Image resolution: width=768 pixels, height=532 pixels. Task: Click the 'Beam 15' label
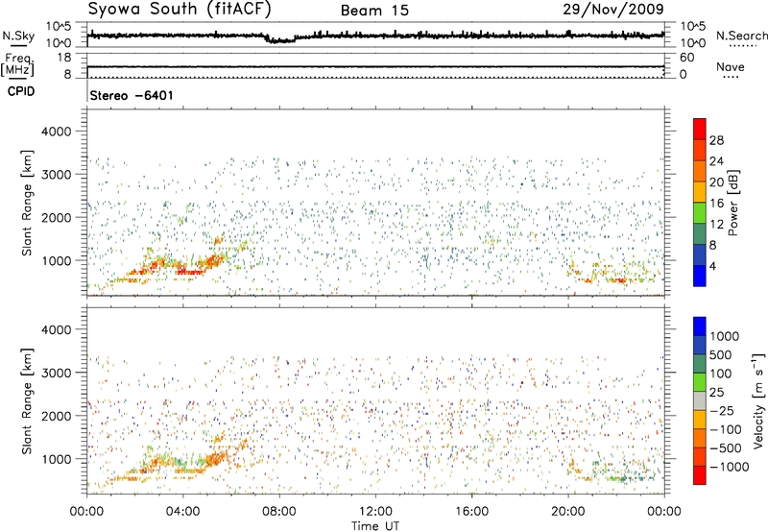374,11
